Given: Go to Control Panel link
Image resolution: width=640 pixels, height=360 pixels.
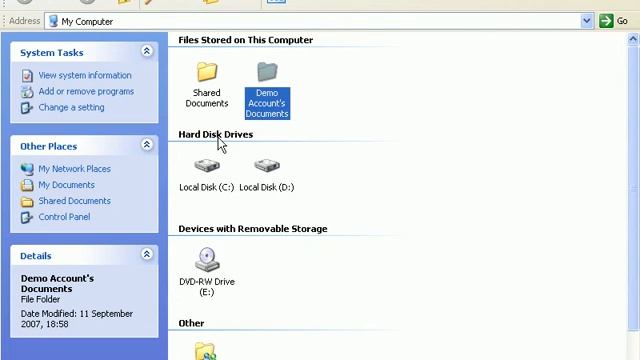Looking at the screenshot, I should pyautogui.click(x=64, y=217).
